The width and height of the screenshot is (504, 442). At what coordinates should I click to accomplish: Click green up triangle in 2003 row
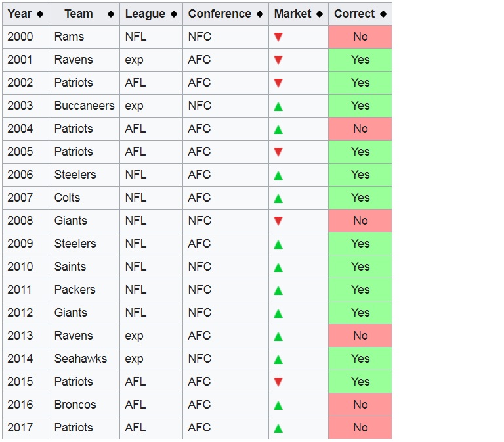(x=278, y=106)
